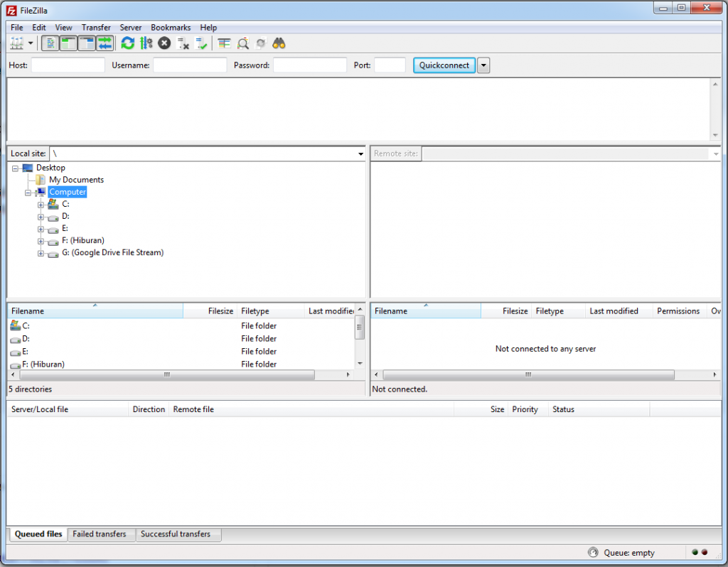Viewport: 728px width, 567px height.
Task: Toggle the transfer queue display
Action: tap(105, 43)
